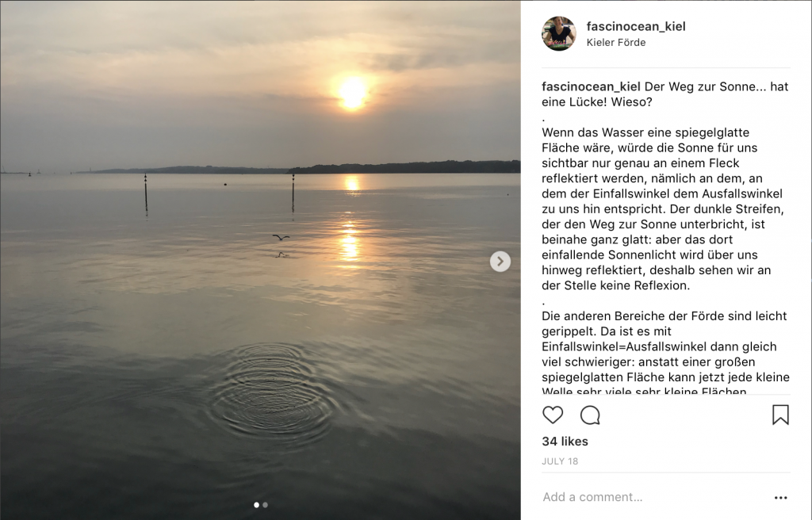The width and height of the screenshot is (812, 520).
Task: Open the fascinocean_kiel username in the header
Action: [x=636, y=26]
